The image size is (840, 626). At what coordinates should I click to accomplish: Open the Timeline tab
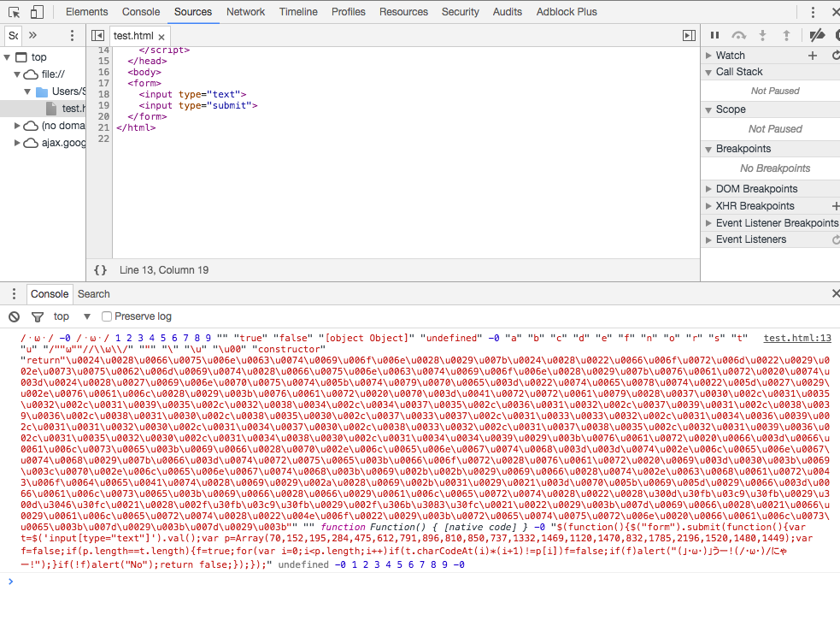298,12
